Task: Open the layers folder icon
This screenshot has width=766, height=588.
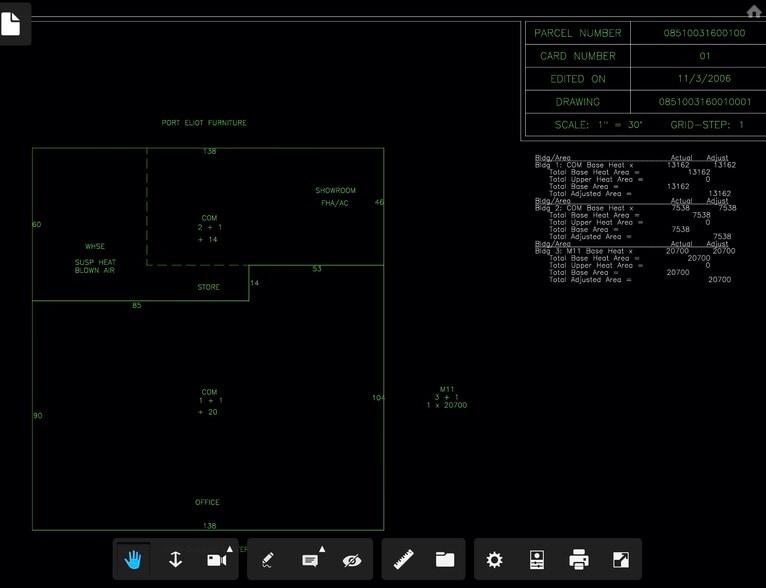Action: click(445, 560)
